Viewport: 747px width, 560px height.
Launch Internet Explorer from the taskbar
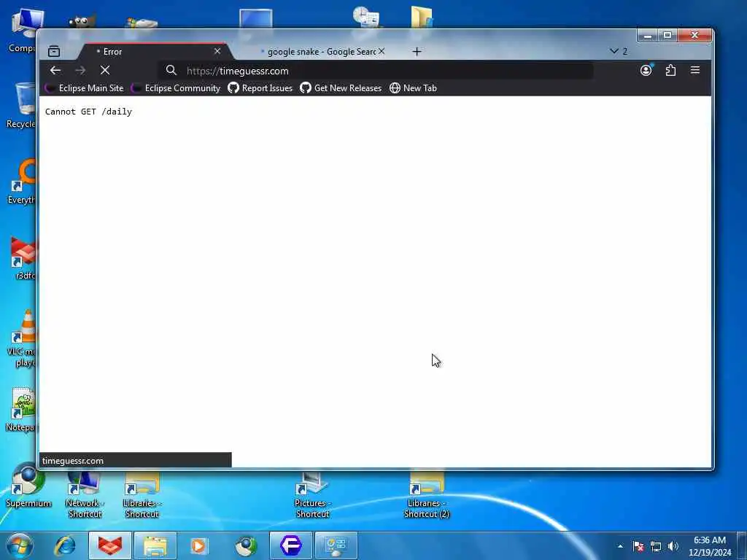65,545
